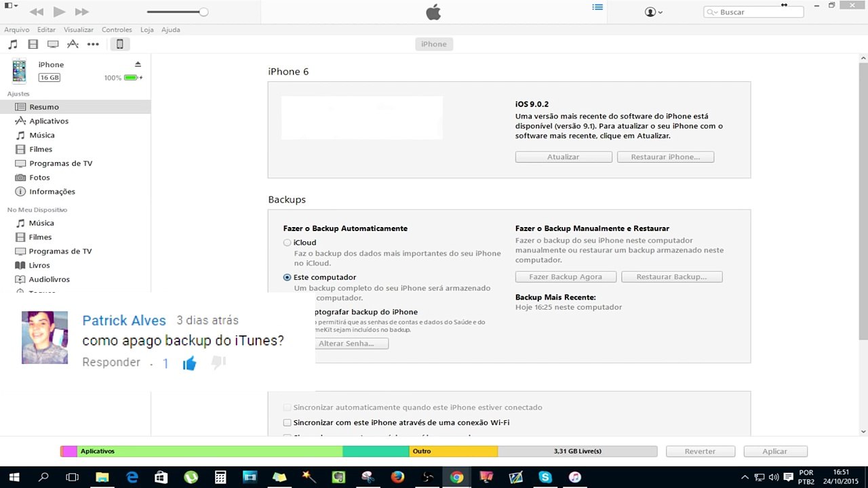The height and width of the screenshot is (488, 868).
Task: Click the vertical scrollbar of the summary pane
Action: (863, 244)
